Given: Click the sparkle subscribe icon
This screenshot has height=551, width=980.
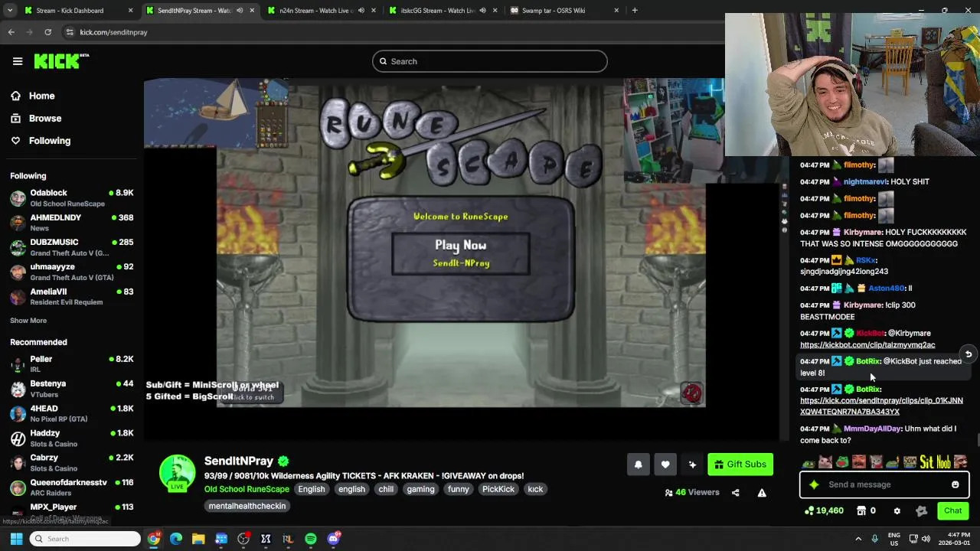Looking at the screenshot, I should [692, 465].
